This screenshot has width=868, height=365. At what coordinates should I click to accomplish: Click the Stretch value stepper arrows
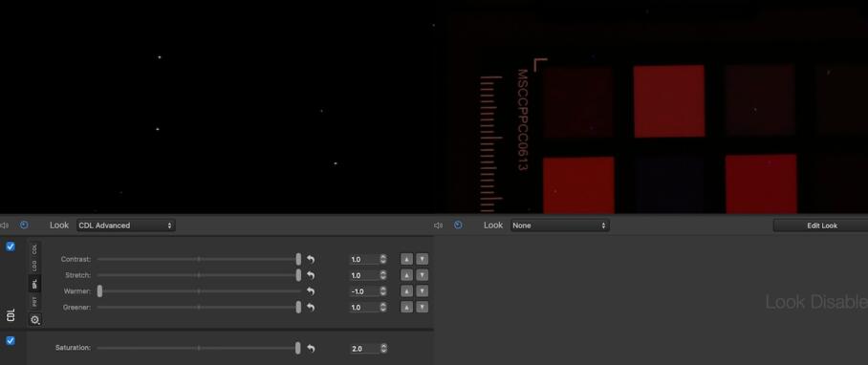point(383,275)
